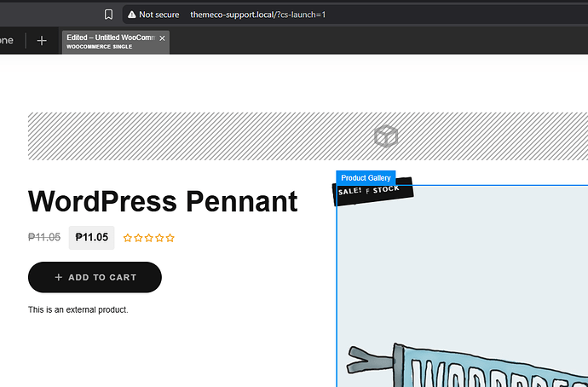Click the Product Gallery element label
This screenshot has height=387, width=588.
click(x=366, y=177)
